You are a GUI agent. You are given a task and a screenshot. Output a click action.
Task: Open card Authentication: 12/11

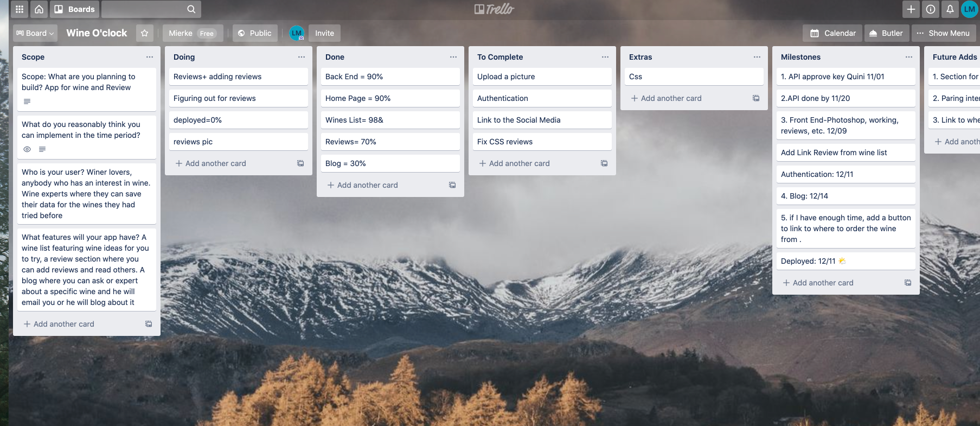point(846,174)
